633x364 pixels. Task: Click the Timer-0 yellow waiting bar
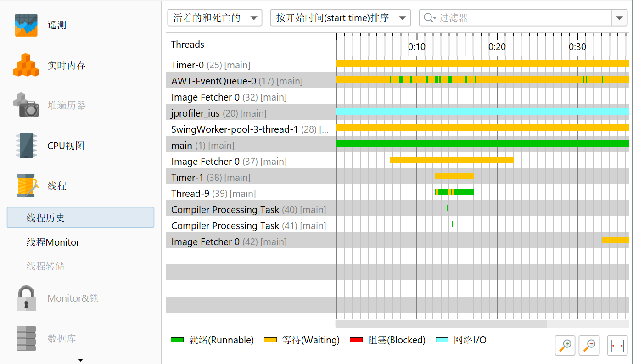pyautogui.click(x=483, y=63)
